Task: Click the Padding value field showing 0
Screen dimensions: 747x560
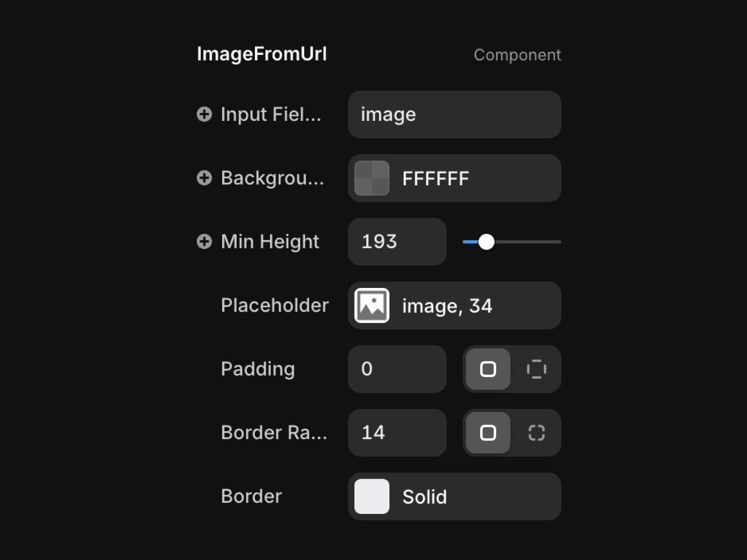Action: point(397,369)
